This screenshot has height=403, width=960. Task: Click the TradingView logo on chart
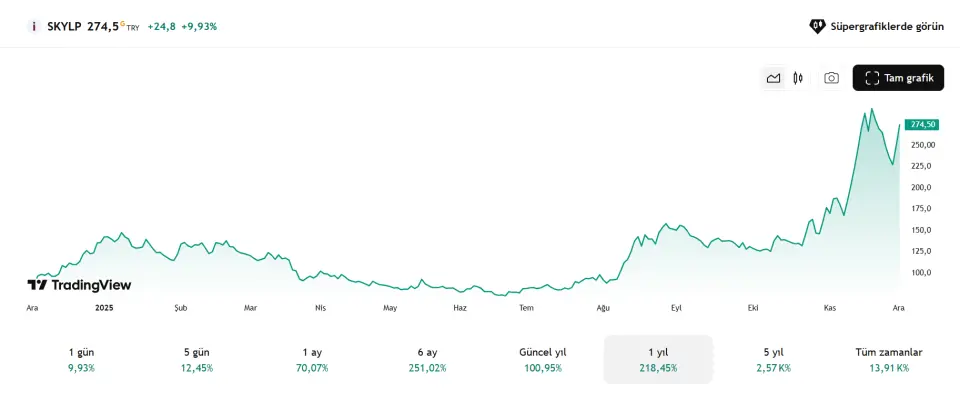pyautogui.click(x=79, y=285)
